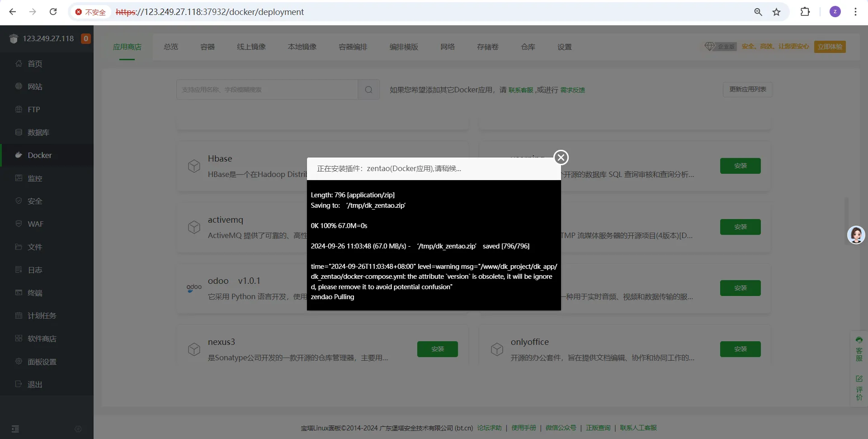Viewport: 868px width, 439px height.
Task: Click the 不安全 site security warning
Action: [x=90, y=12]
